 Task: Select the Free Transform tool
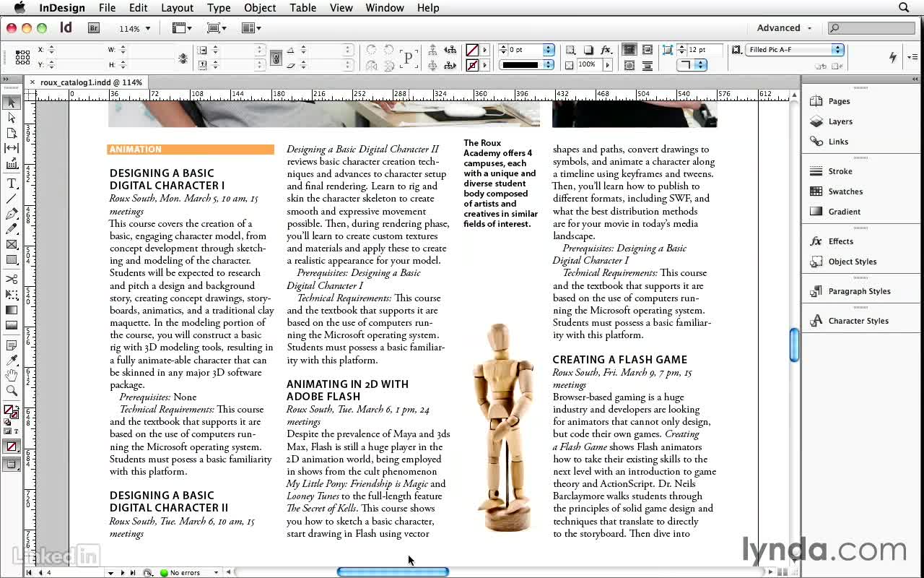[x=12, y=294]
